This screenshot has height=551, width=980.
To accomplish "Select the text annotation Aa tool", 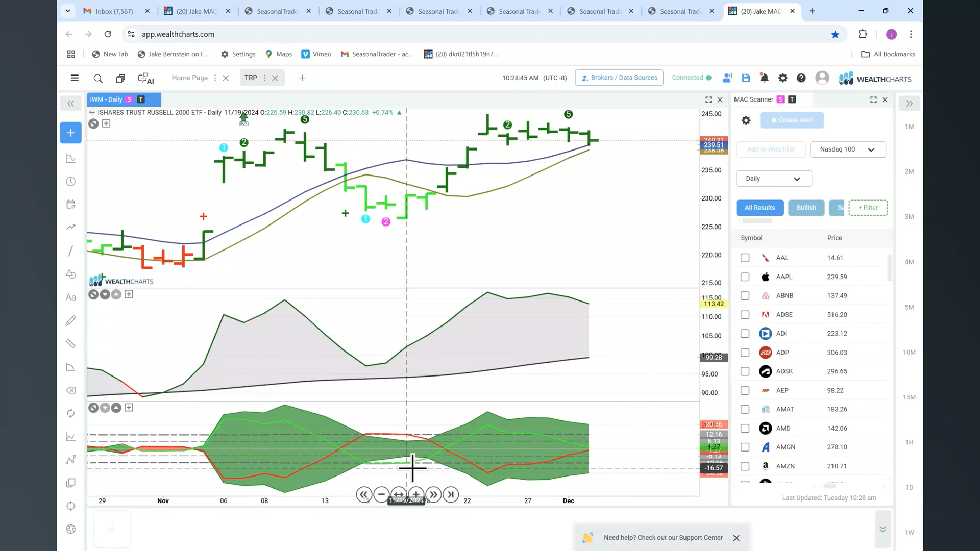I will [71, 297].
